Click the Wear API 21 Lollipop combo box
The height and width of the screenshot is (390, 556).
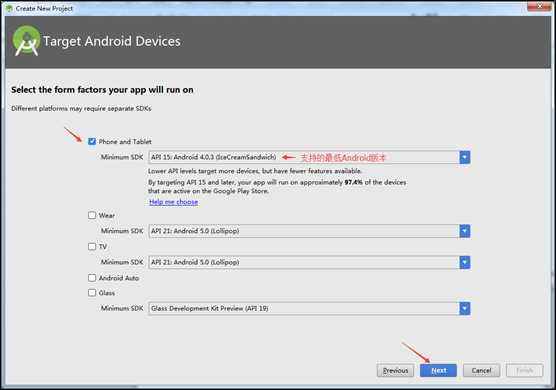[x=309, y=231]
